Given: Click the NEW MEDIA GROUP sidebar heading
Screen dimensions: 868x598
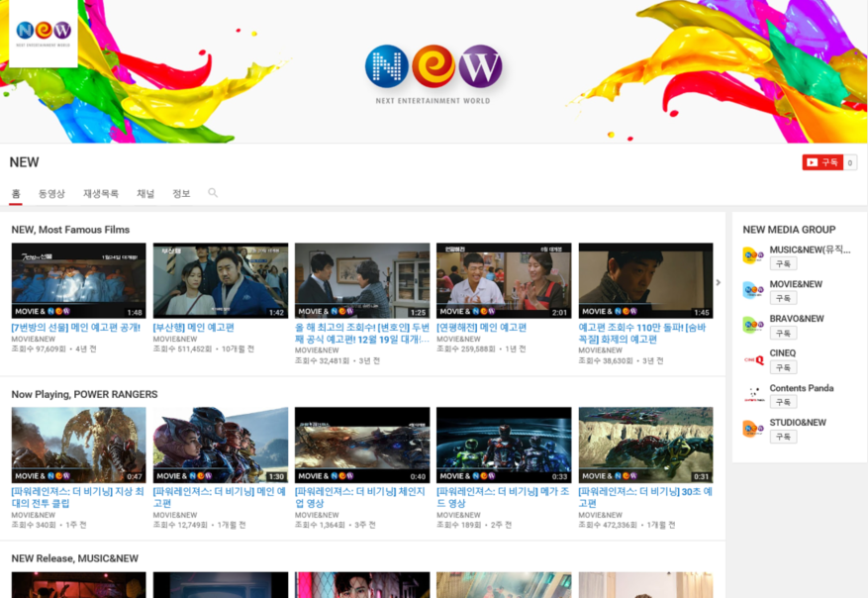Looking at the screenshot, I should 790,230.
